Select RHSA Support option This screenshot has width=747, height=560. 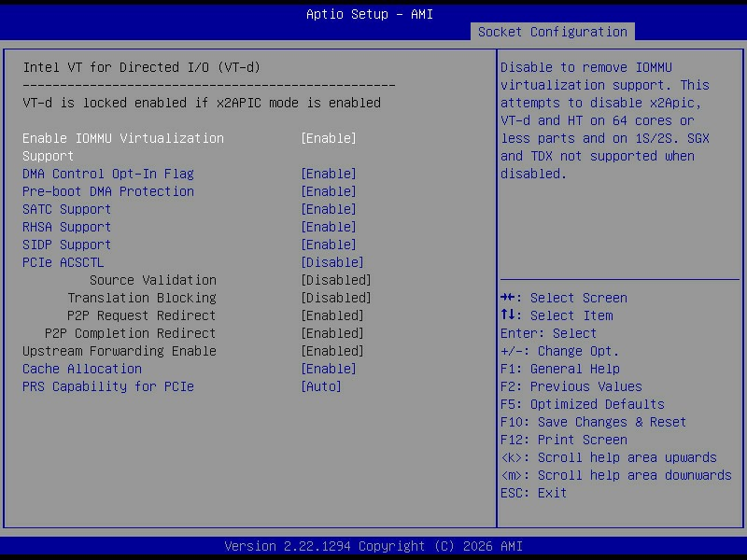click(66, 227)
